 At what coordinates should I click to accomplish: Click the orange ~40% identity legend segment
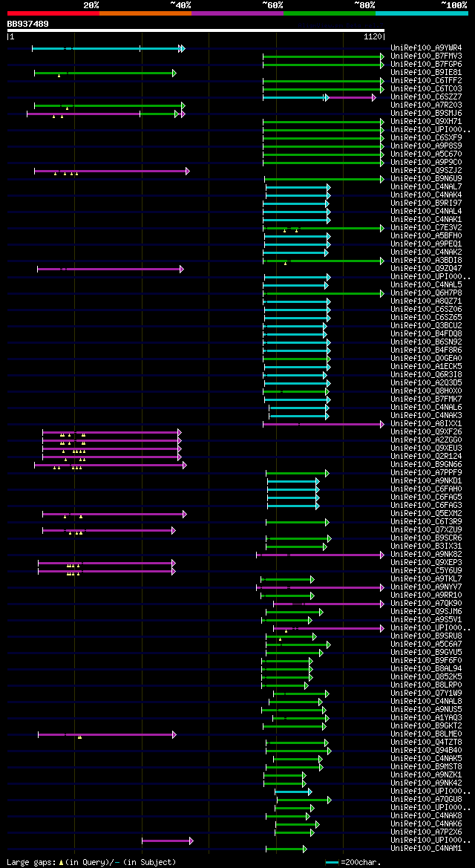tap(145, 13)
